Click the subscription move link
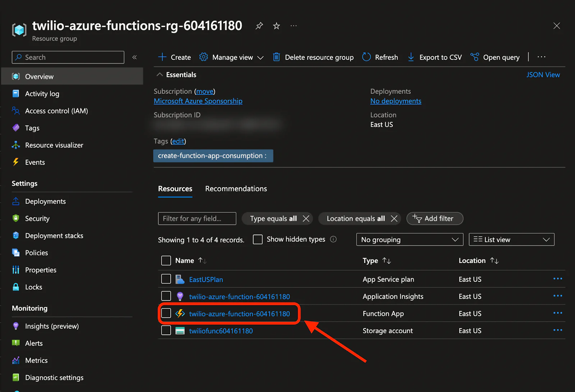This screenshot has width=575, height=392. pos(205,91)
